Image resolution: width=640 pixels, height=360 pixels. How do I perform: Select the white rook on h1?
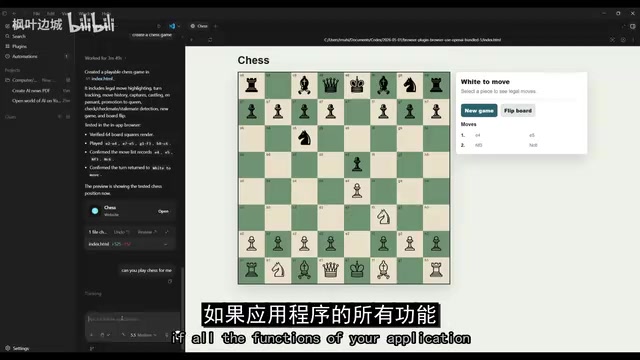coord(436,270)
